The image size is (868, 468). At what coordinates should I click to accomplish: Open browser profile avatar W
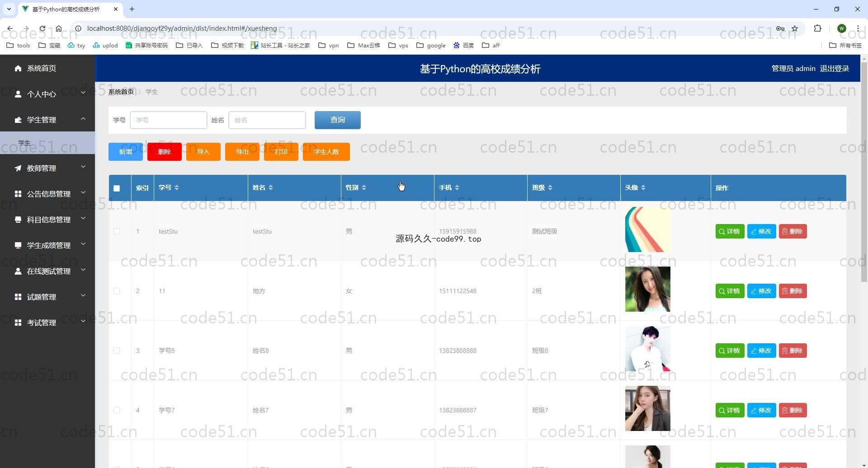pos(841,28)
